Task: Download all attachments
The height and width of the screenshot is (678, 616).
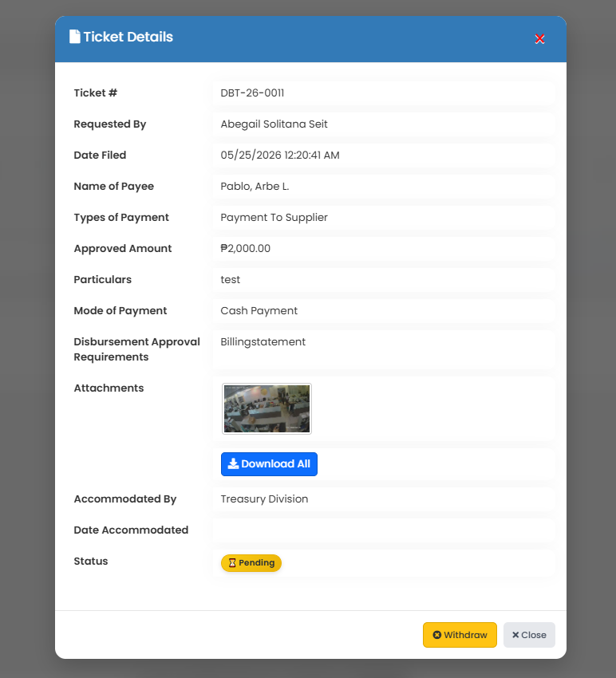Action: tap(269, 464)
